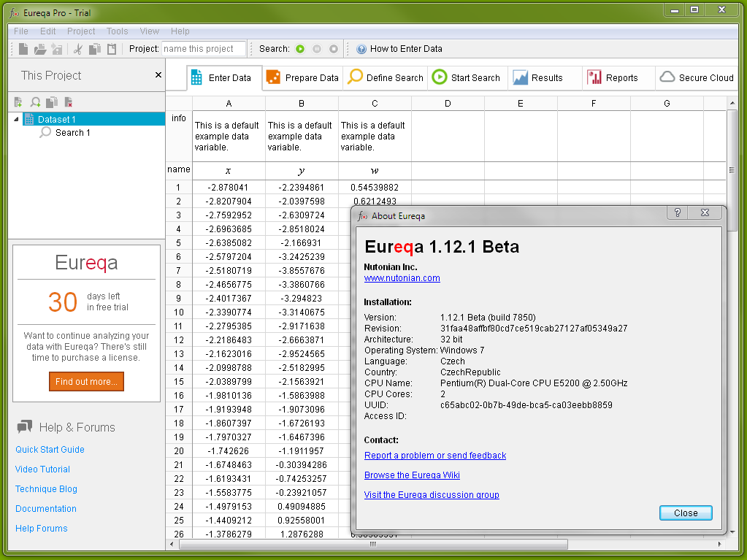Collapse the Dataset 1 tree node
This screenshot has height=560, width=747.
click(17, 119)
